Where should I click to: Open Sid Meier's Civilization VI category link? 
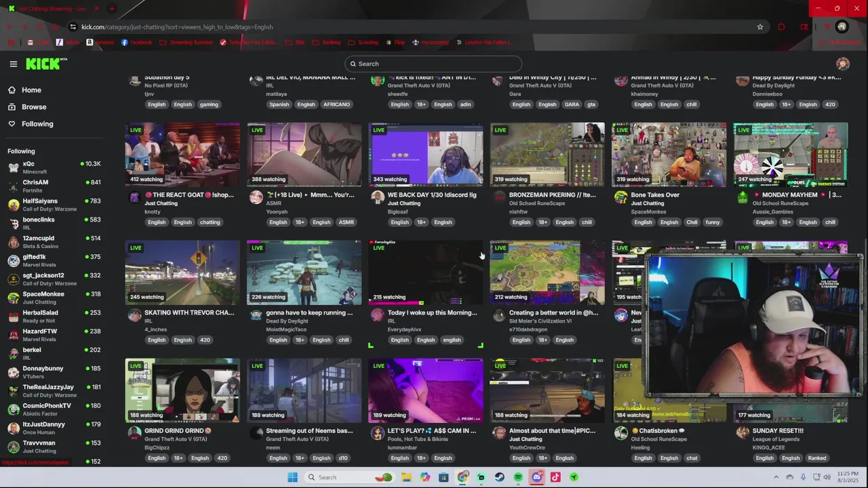click(540, 321)
